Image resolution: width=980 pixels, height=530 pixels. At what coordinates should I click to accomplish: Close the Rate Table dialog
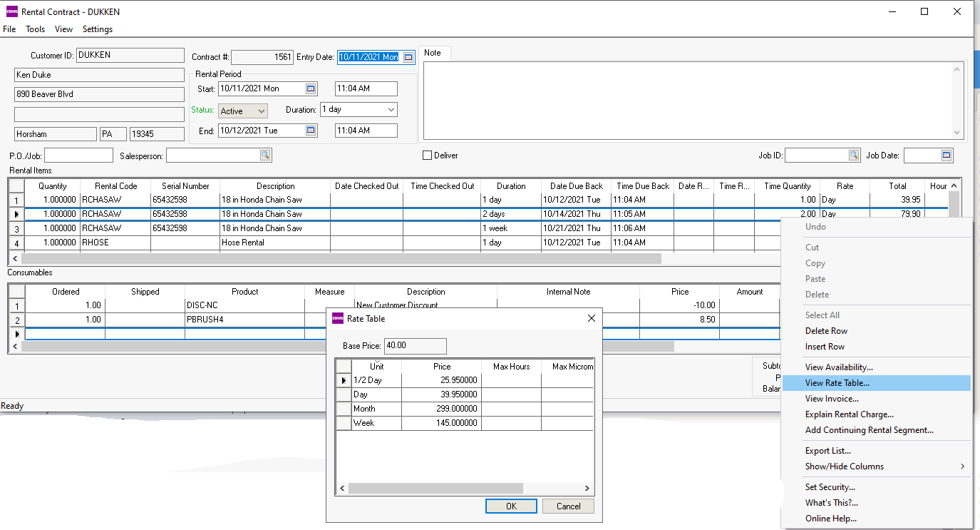pyautogui.click(x=591, y=318)
